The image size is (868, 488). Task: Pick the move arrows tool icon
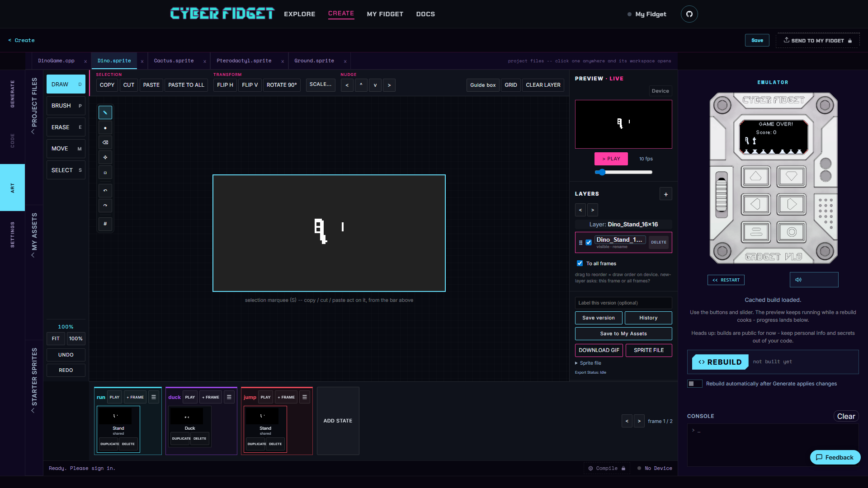click(105, 157)
